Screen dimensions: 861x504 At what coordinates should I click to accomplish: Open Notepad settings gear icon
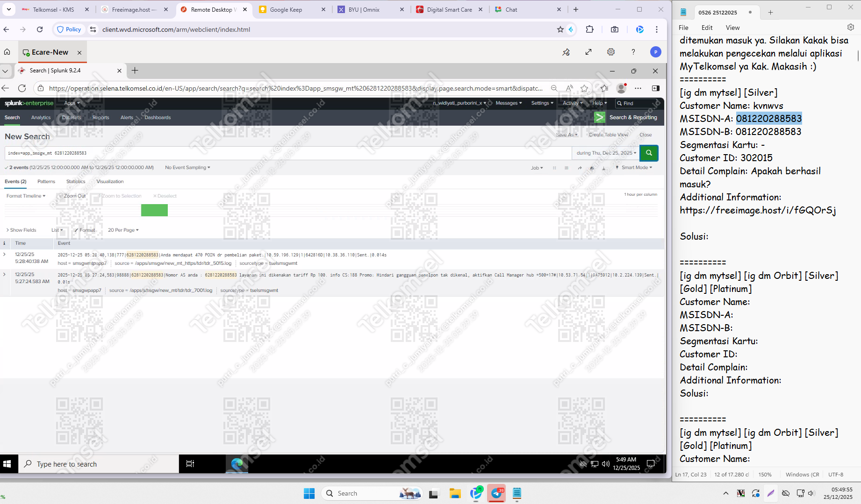click(x=851, y=28)
